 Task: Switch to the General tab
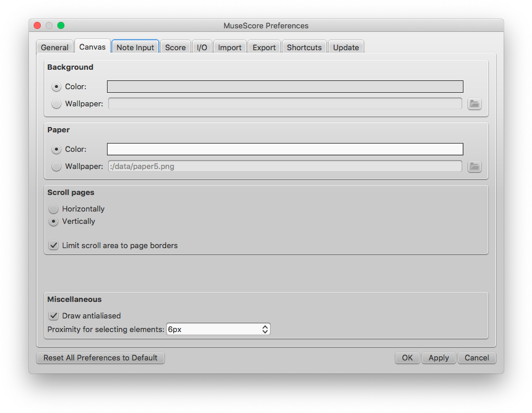tap(55, 47)
